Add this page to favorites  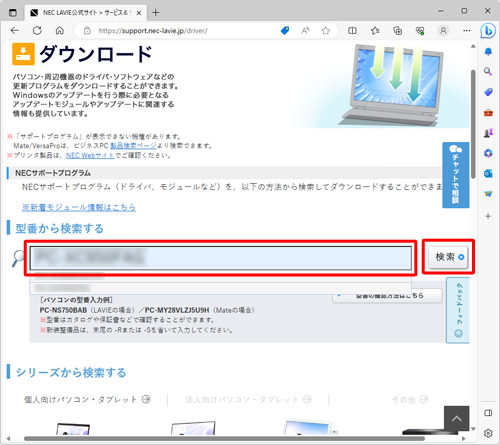coord(326,31)
